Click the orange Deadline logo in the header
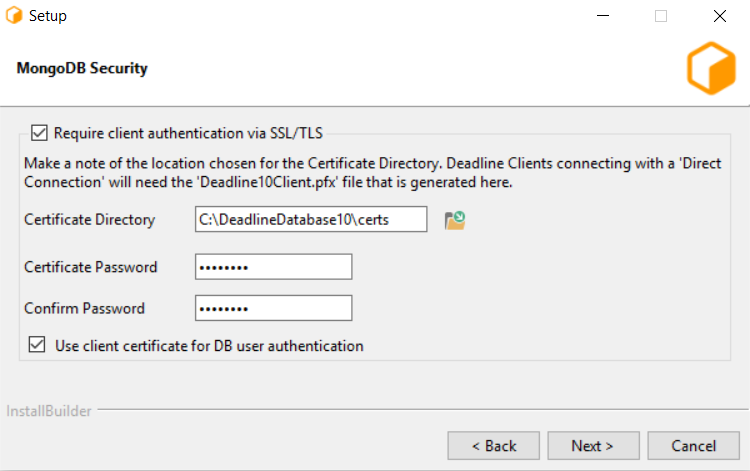Image resolution: width=750 pixels, height=471 pixels. point(710,69)
